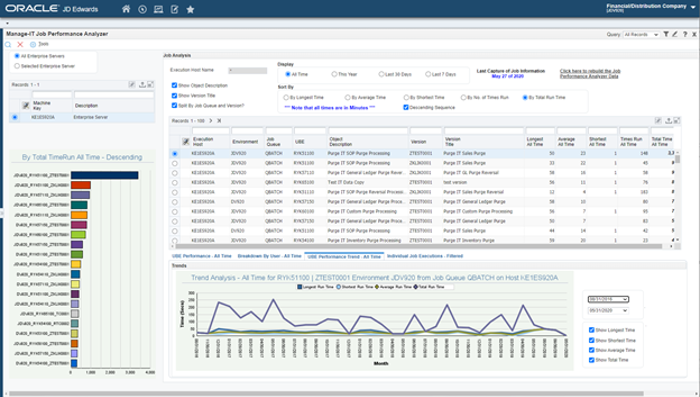Customize the server grid via pencil icon
The height and width of the screenshot is (397, 700).
[132, 84]
